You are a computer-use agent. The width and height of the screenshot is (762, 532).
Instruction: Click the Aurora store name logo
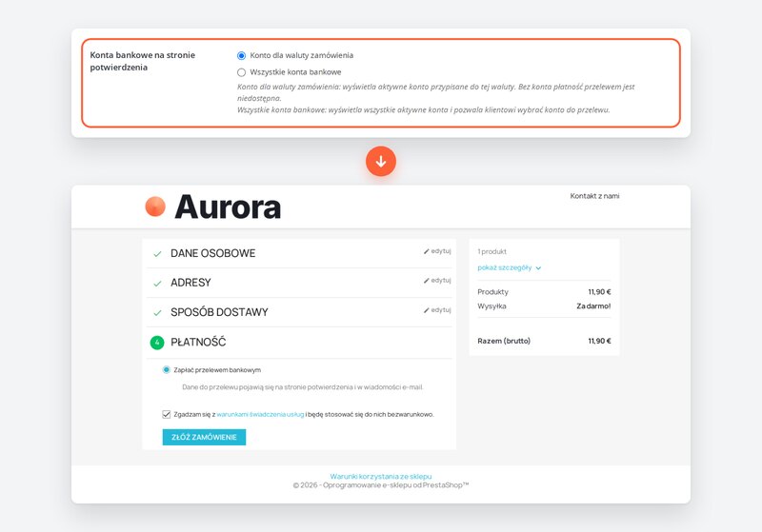(x=228, y=207)
